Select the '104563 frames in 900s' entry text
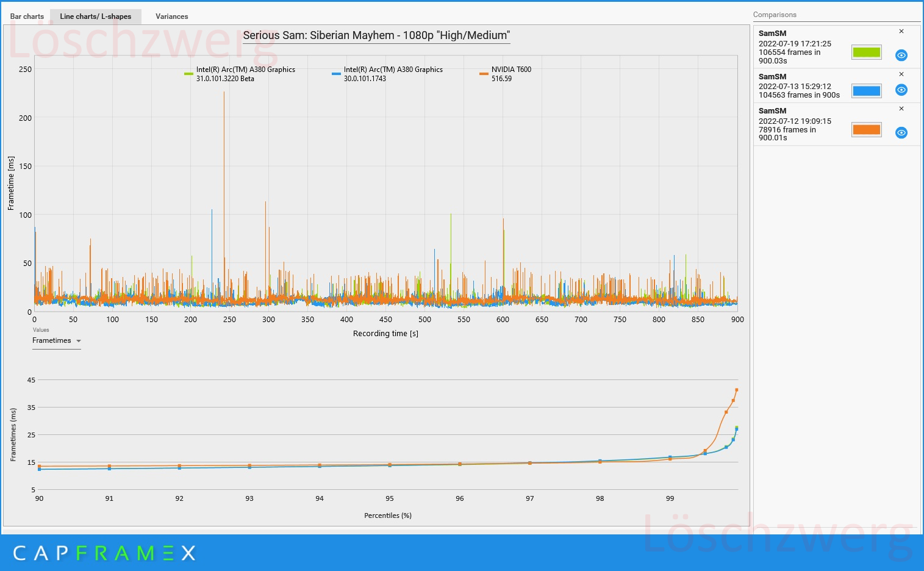 pyautogui.click(x=799, y=95)
